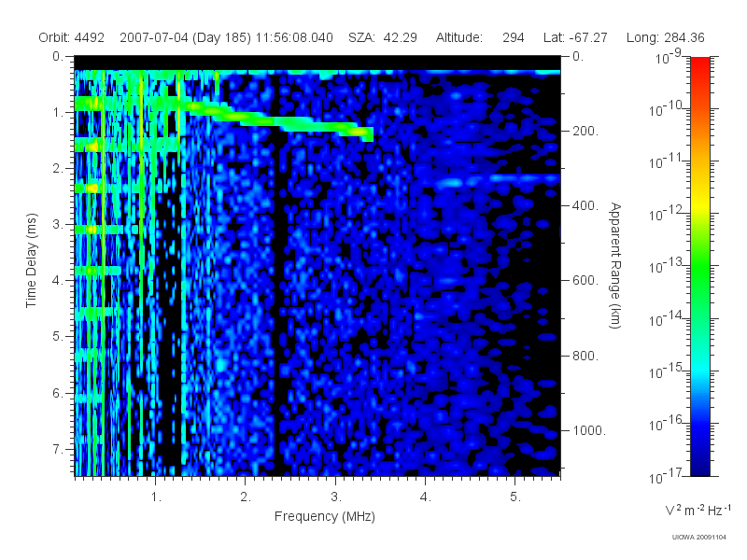Viewport: 747px width, 560px height.
Task: Click the '1.' tick on the frequency axis
Action: tap(156, 497)
